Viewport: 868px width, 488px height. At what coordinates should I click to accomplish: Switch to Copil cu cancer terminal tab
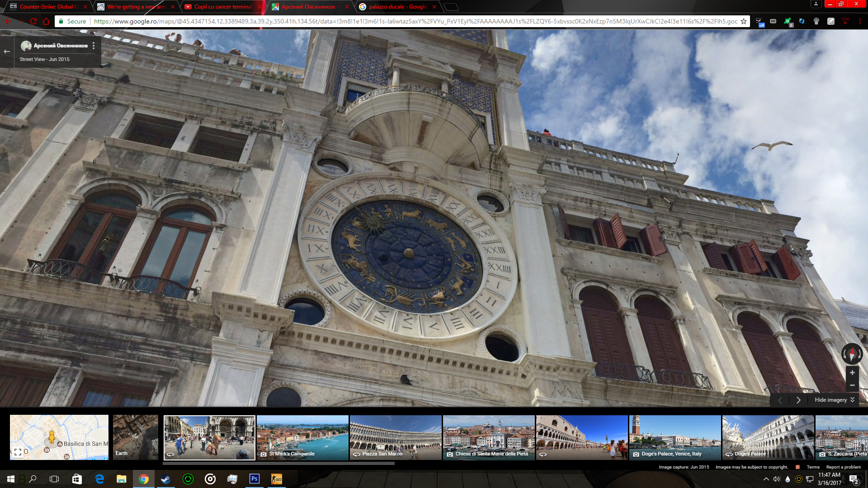(222, 7)
